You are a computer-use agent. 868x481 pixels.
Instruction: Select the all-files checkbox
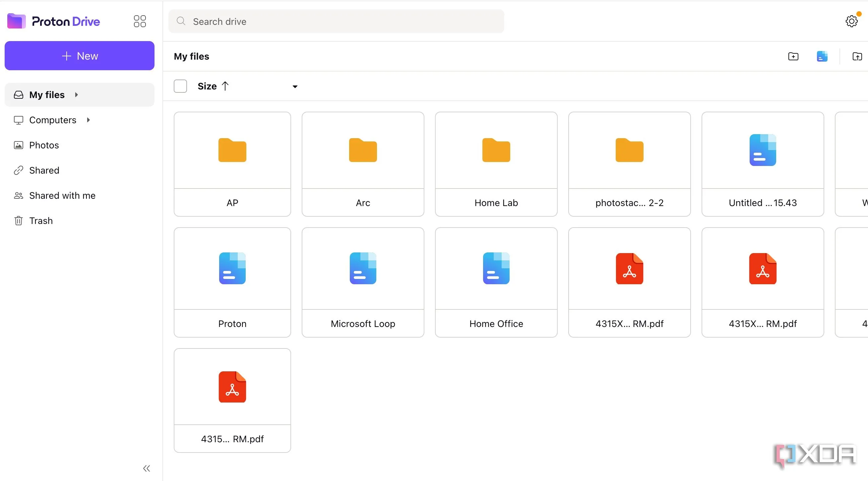[180, 86]
